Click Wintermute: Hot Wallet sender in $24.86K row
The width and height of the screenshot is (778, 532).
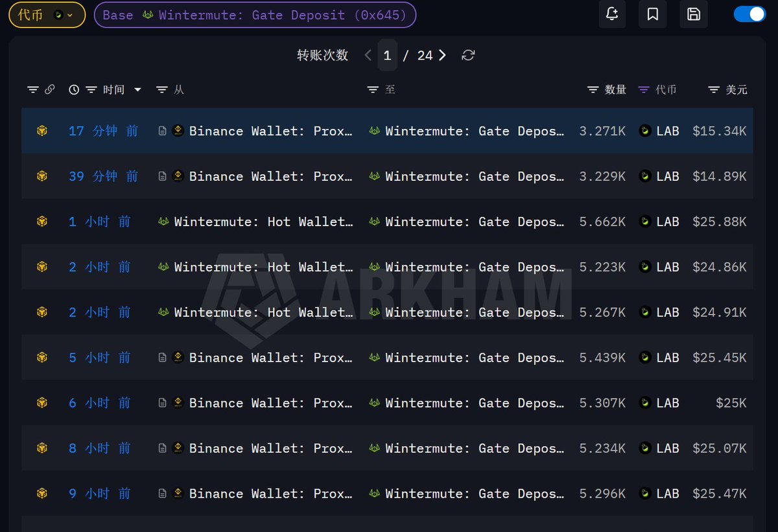tap(264, 267)
